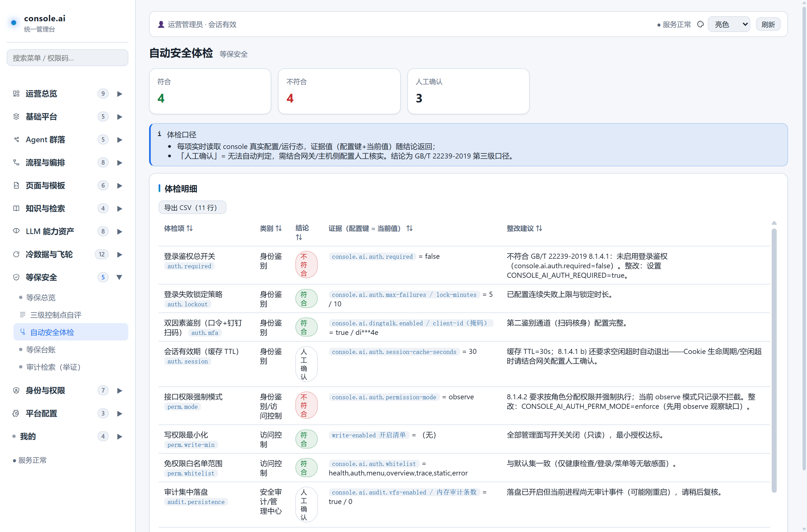
Task: Expand the 运营总览 menu arrow
Action: click(119, 94)
